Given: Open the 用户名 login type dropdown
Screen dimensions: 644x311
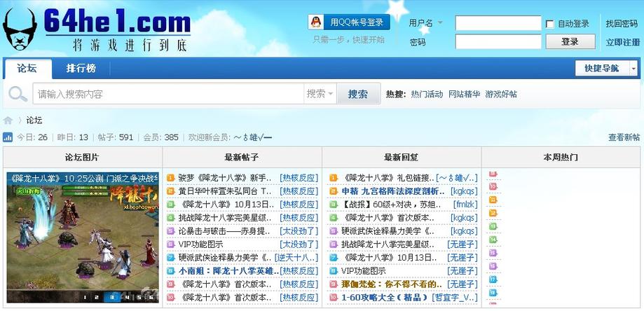Looking at the screenshot, I should point(440,23).
